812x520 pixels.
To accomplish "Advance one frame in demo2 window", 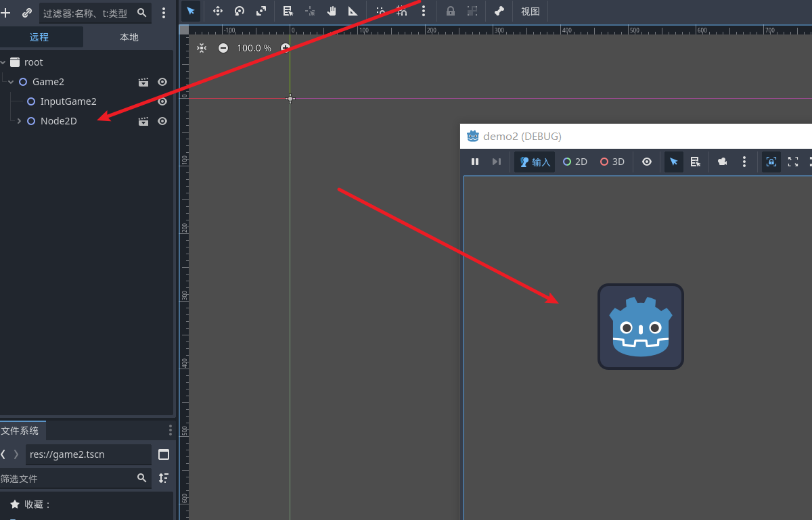I will click(497, 162).
